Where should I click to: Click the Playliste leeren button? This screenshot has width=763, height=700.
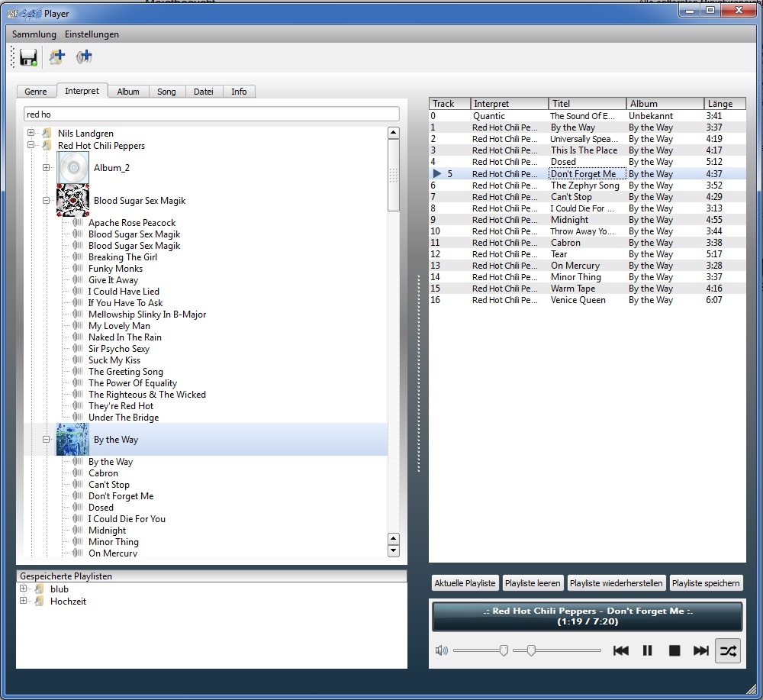[x=532, y=582]
